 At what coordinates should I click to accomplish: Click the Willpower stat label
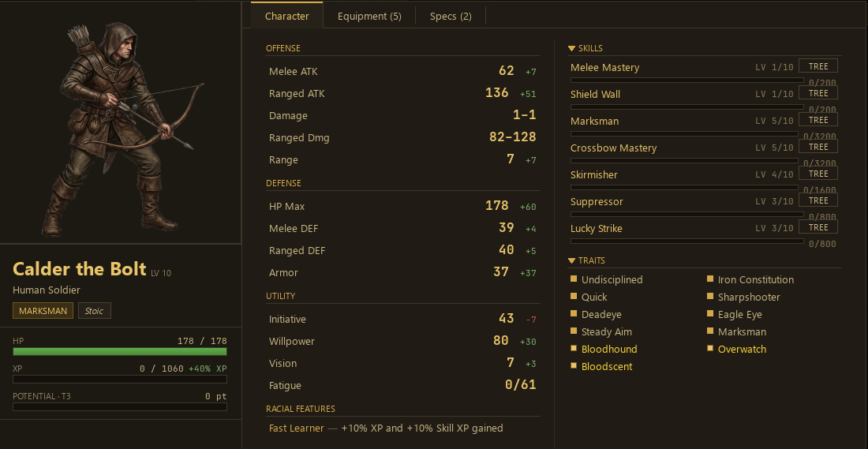[292, 342]
